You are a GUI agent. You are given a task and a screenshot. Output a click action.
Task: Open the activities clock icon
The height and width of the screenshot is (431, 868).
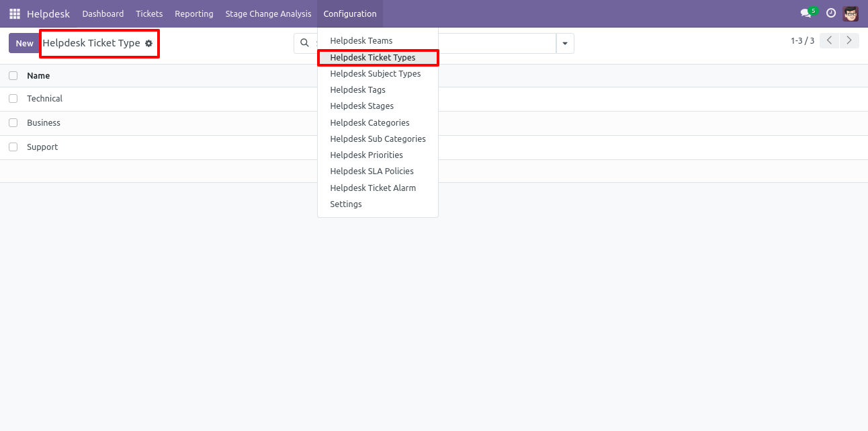pos(831,13)
